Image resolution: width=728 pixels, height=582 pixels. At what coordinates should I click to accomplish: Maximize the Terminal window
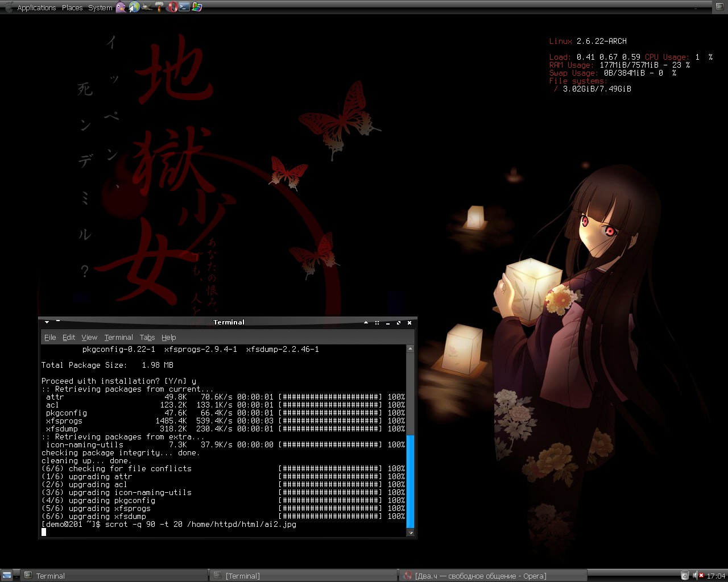pyautogui.click(x=398, y=322)
